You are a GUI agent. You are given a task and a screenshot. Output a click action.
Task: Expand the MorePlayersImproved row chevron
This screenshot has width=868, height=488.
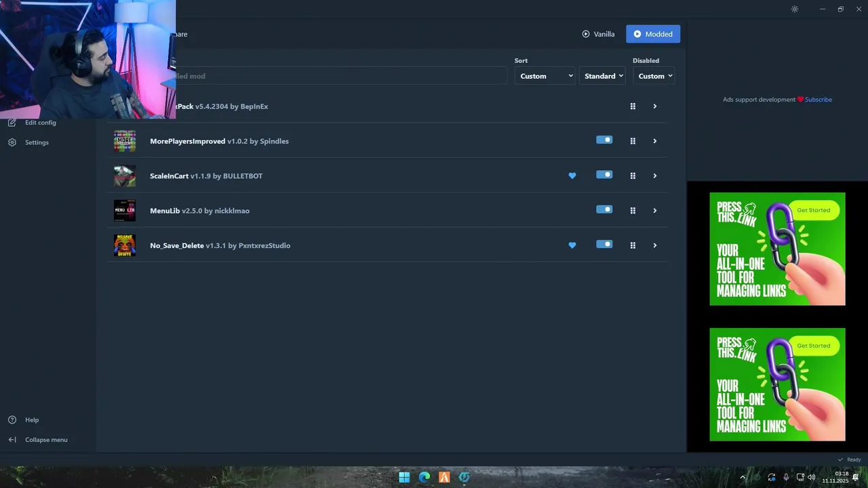click(654, 141)
